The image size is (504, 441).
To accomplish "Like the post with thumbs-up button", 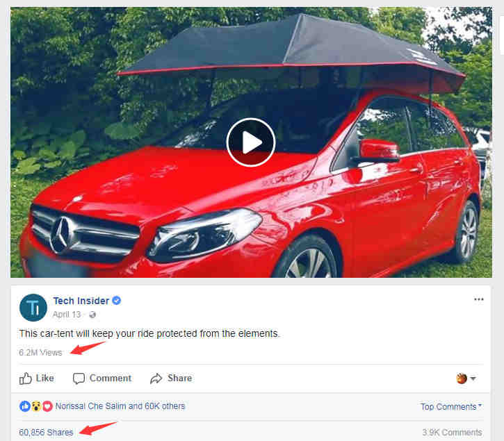I will click(x=36, y=378).
